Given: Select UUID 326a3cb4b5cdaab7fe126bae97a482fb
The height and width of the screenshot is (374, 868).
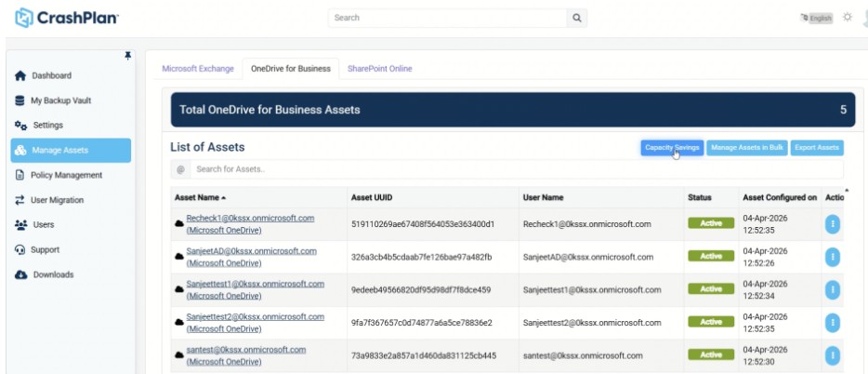Looking at the screenshot, I should coord(421,257).
